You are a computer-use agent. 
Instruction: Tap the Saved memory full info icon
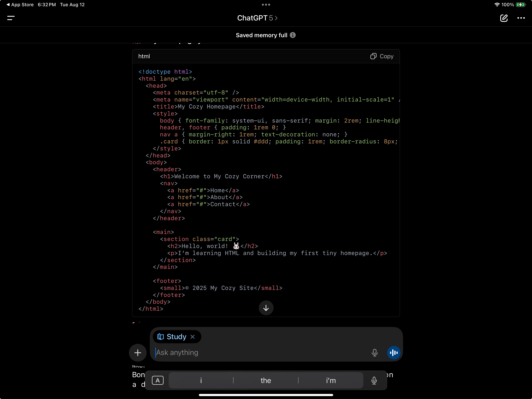click(x=293, y=35)
